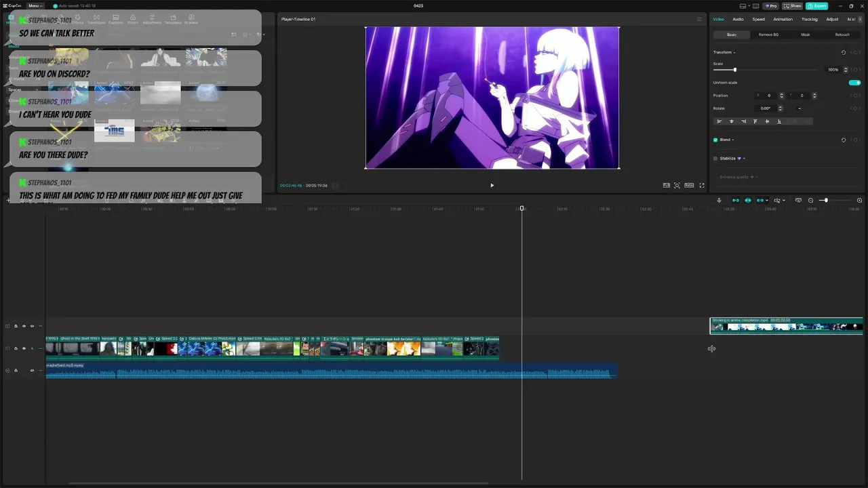Open the Pro upgrade button

click(770, 5)
